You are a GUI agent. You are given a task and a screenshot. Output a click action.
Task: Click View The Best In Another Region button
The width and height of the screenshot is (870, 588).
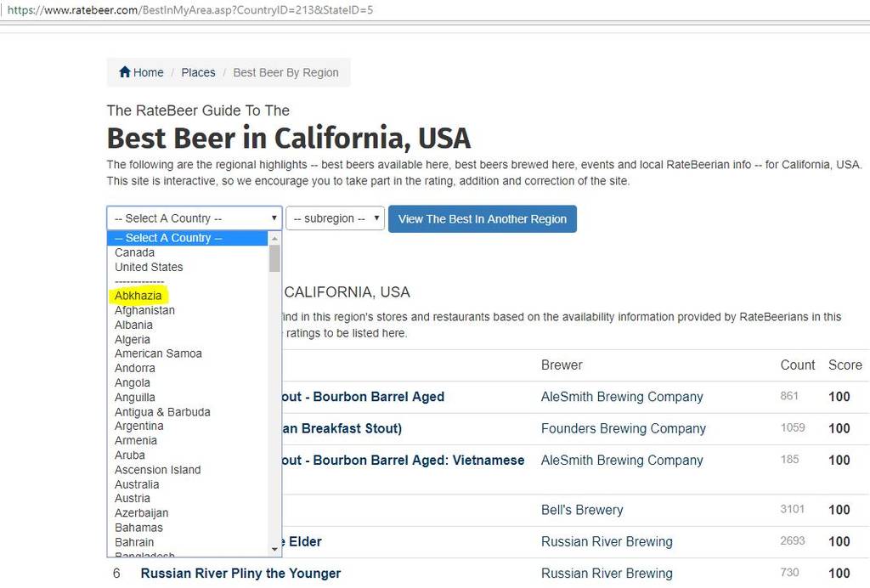tap(483, 218)
